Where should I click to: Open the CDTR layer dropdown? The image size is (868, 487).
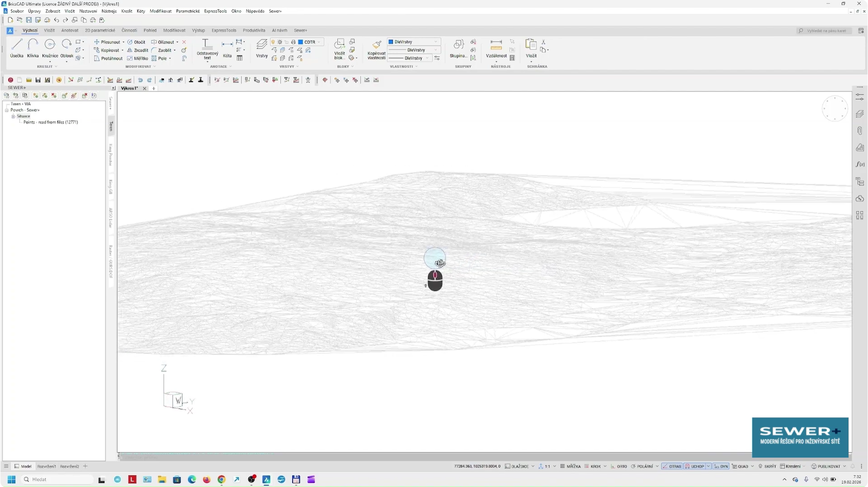click(x=319, y=42)
